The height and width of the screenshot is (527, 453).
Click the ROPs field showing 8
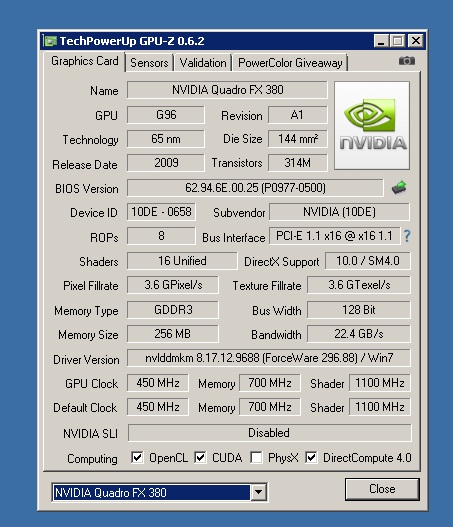click(161, 236)
